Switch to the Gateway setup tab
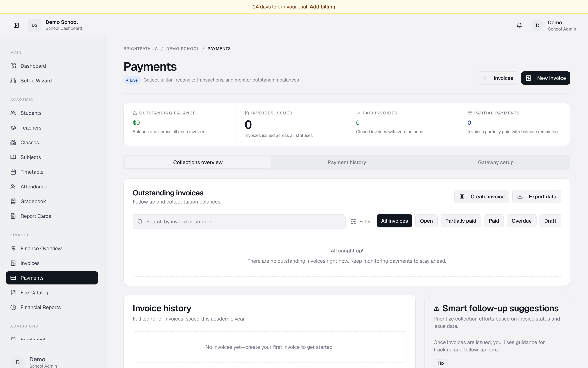 pyautogui.click(x=496, y=162)
